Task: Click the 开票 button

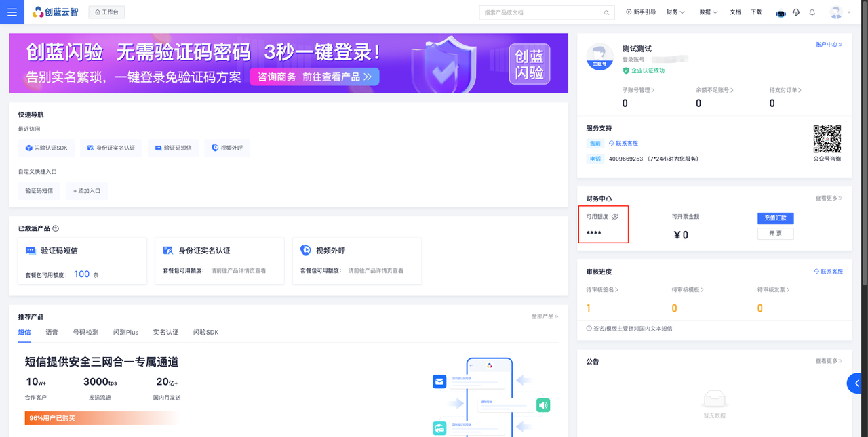Action: pyautogui.click(x=775, y=233)
